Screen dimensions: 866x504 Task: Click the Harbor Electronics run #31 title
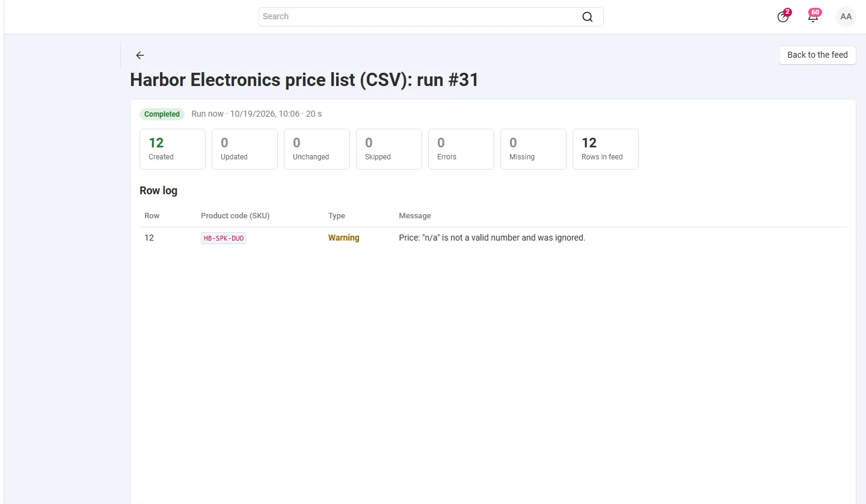coord(304,80)
